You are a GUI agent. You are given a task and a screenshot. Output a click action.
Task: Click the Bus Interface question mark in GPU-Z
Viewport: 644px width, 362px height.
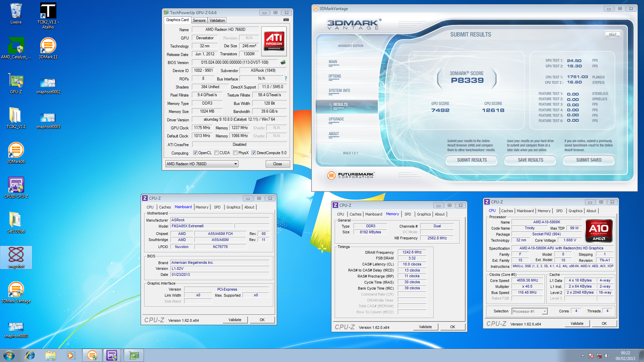coord(286,78)
